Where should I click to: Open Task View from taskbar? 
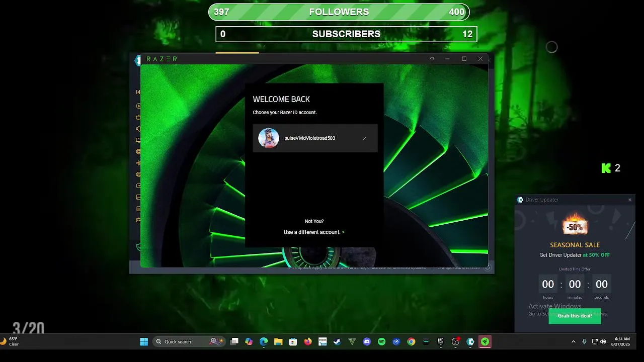(234, 342)
